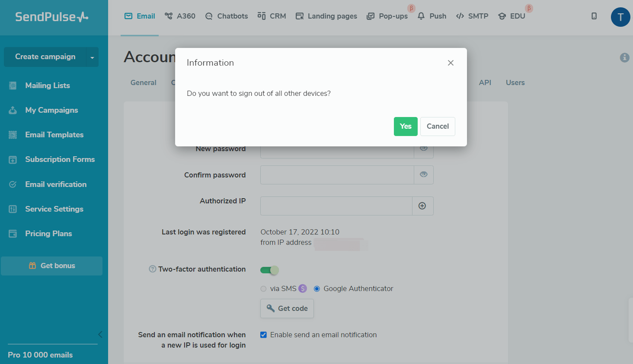Expand the Create campaign dropdown arrow
Screen dimensions: 633x364
tap(92, 57)
